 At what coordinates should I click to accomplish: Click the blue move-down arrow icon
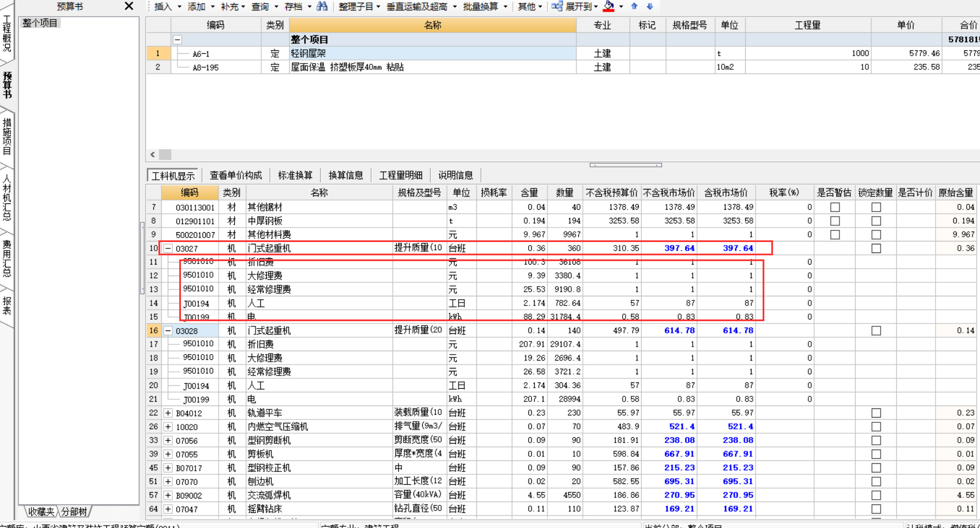pos(650,6)
